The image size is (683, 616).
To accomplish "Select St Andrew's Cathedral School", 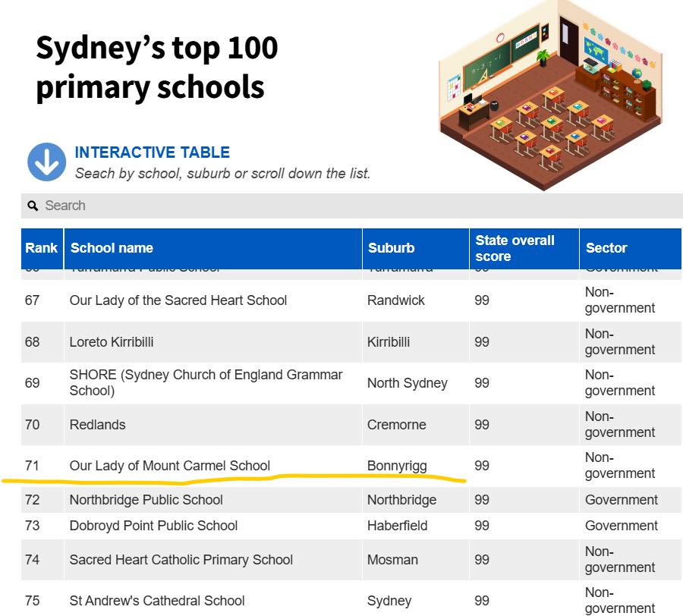I will point(157,601).
